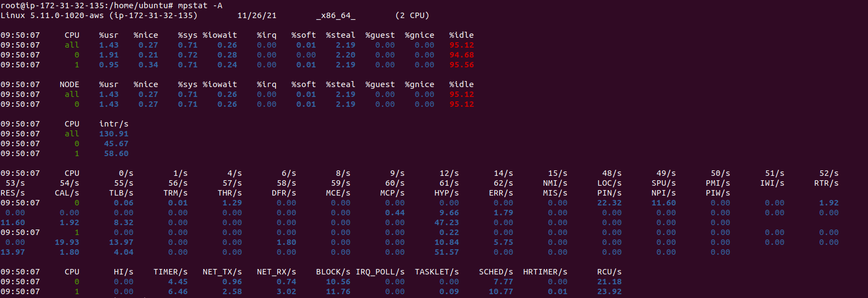Click the %nice value '0.21'
This screenshot has height=298, width=868.
(x=149, y=55)
